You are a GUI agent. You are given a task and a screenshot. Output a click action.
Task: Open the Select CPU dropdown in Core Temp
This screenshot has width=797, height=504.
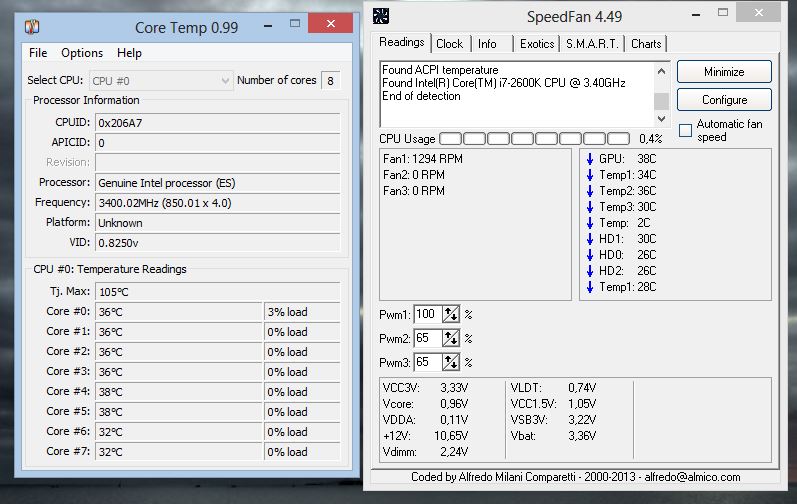[x=161, y=81]
